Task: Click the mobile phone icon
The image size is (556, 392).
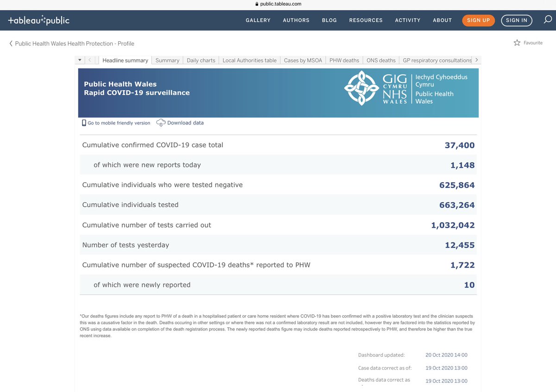Action: (x=84, y=123)
